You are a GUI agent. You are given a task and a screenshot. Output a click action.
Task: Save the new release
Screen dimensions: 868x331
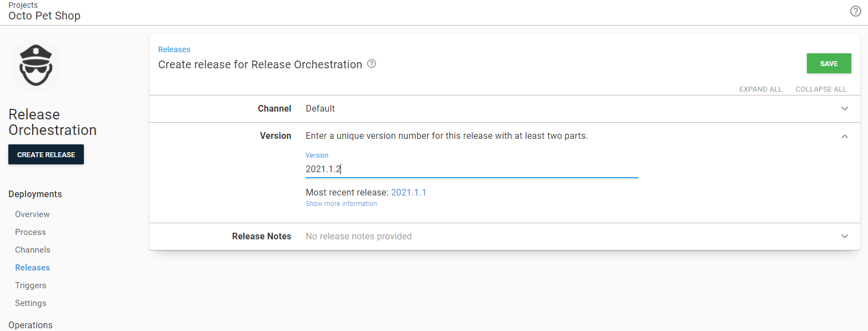click(x=829, y=63)
